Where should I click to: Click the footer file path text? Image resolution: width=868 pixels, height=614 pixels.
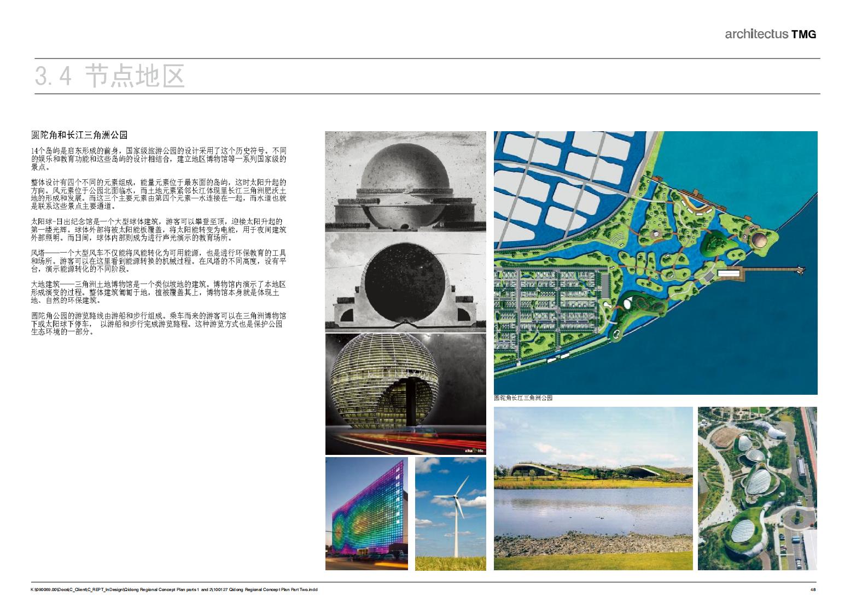(x=174, y=590)
